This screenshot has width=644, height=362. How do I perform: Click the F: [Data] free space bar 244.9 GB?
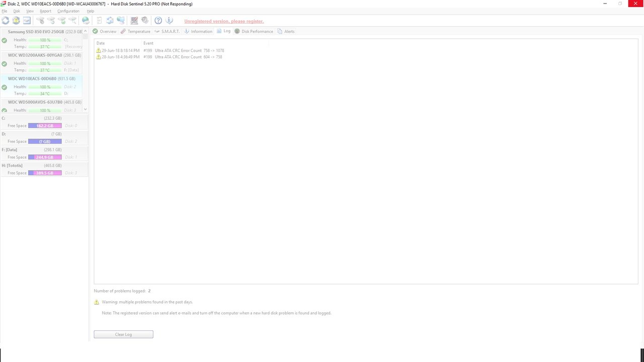point(45,157)
